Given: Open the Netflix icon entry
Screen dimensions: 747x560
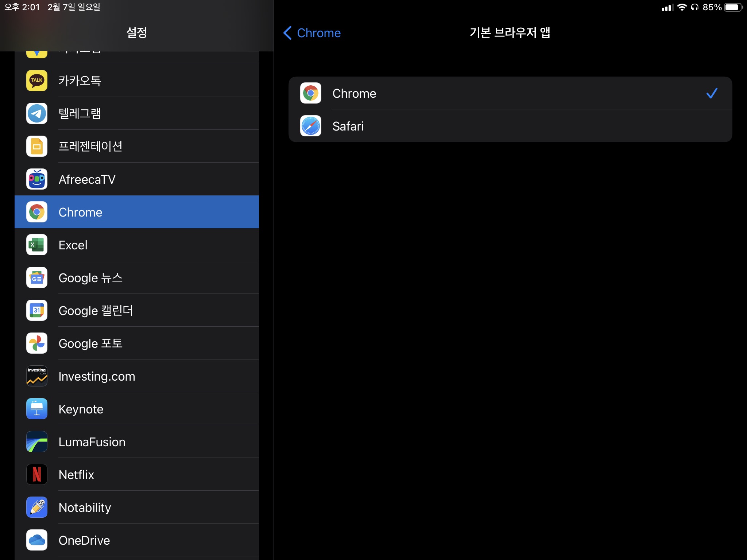Looking at the screenshot, I should [x=37, y=474].
